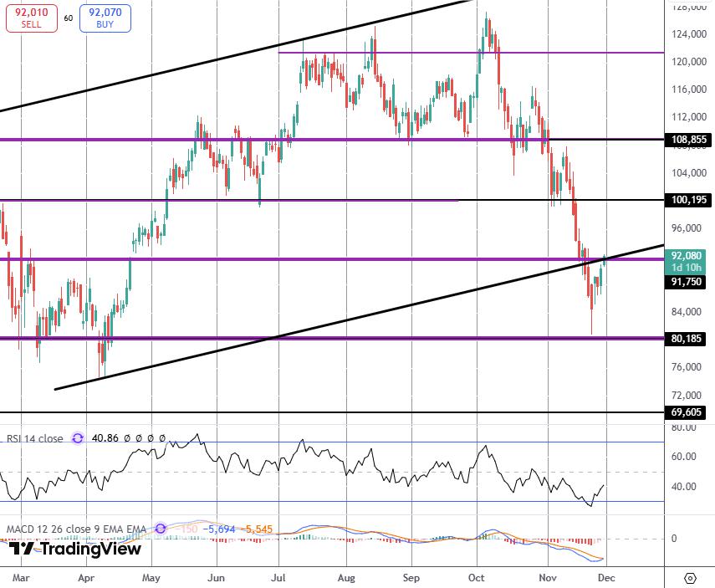Click Nov on the time axis
715x588 pixels.
click(548, 578)
